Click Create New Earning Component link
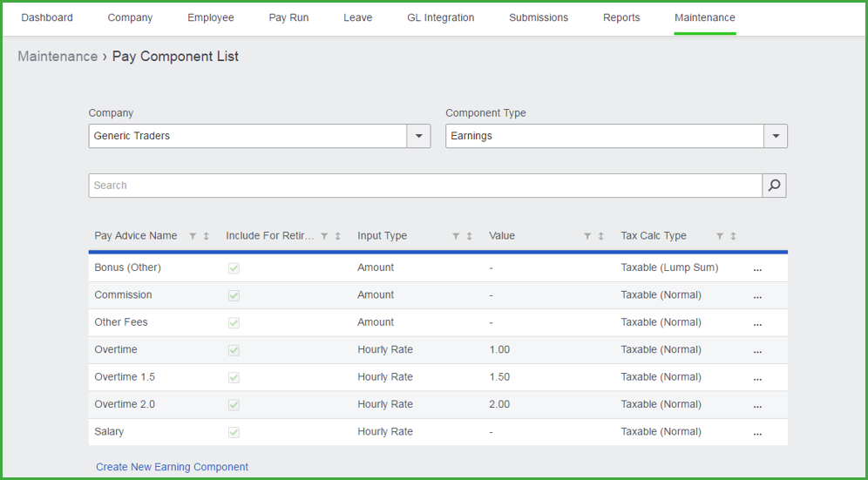The image size is (868, 480). tap(173, 467)
